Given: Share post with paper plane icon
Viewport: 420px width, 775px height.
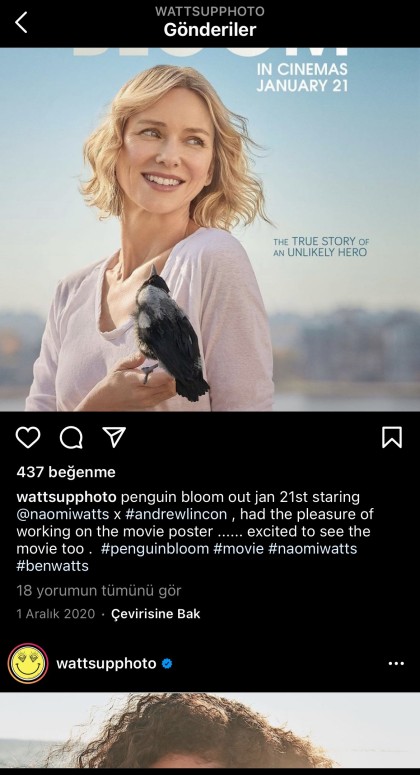Looking at the screenshot, I should click(x=114, y=437).
